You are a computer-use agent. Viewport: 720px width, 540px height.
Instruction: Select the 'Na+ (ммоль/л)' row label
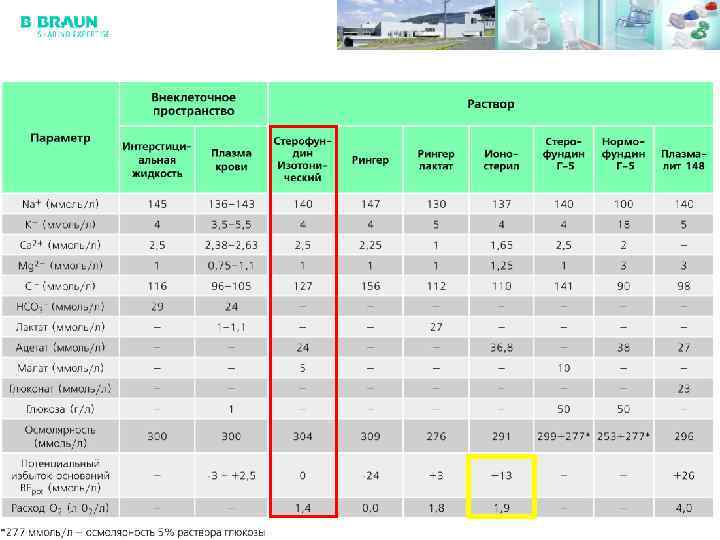(60, 204)
